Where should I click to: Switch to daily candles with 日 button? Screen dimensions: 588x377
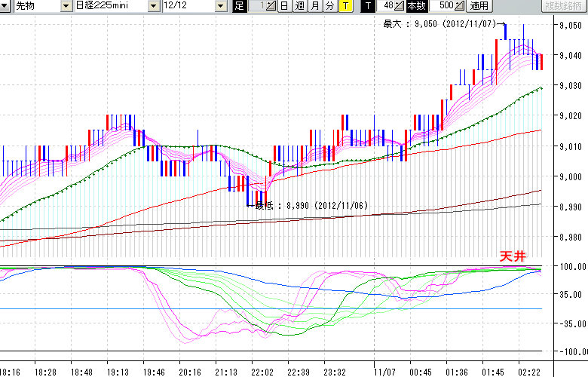[284, 6]
